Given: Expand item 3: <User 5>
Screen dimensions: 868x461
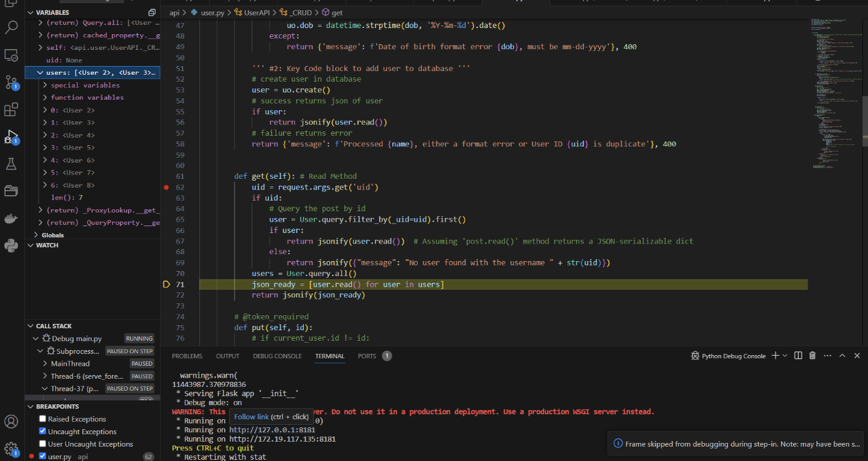Looking at the screenshot, I should pyautogui.click(x=45, y=148).
